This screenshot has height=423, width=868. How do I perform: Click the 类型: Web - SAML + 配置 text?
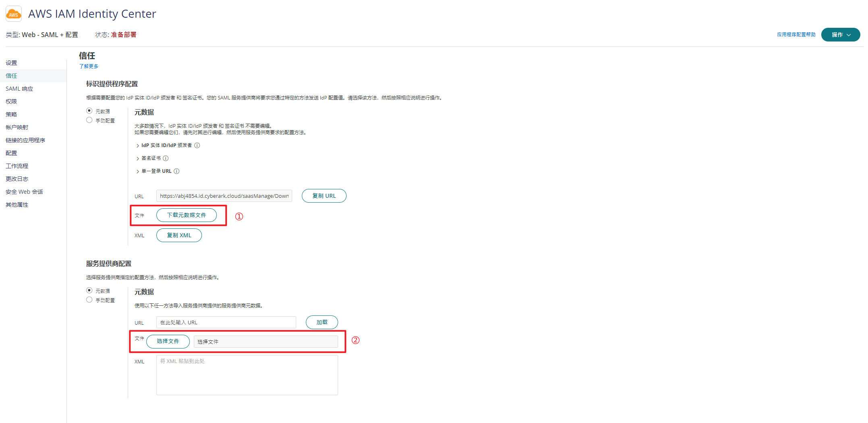click(42, 35)
